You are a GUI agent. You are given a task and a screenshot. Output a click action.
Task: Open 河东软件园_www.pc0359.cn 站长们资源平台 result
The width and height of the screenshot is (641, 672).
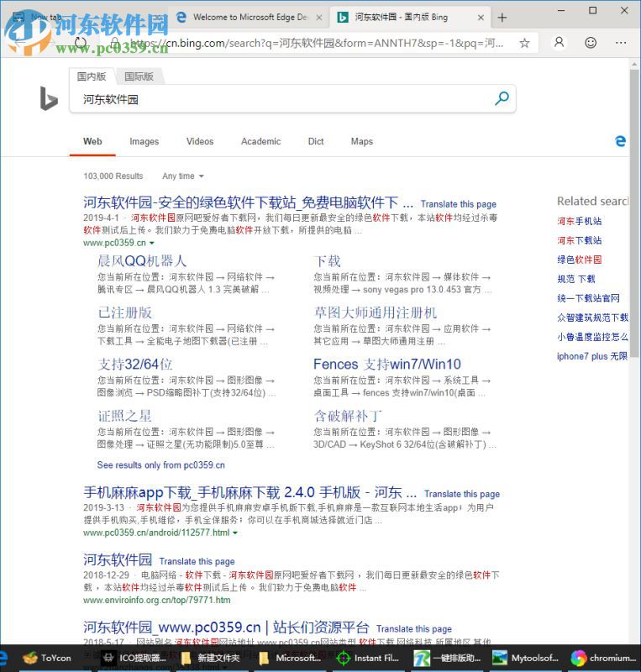click(x=226, y=627)
